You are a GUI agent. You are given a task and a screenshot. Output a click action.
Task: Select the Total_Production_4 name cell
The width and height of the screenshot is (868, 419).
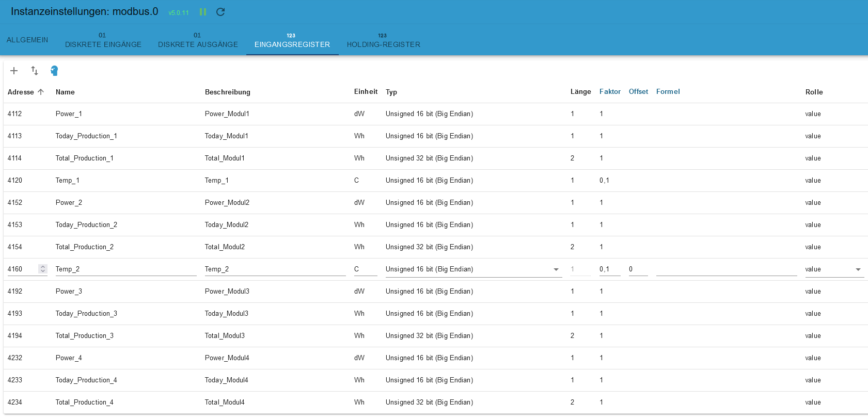(x=85, y=402)
